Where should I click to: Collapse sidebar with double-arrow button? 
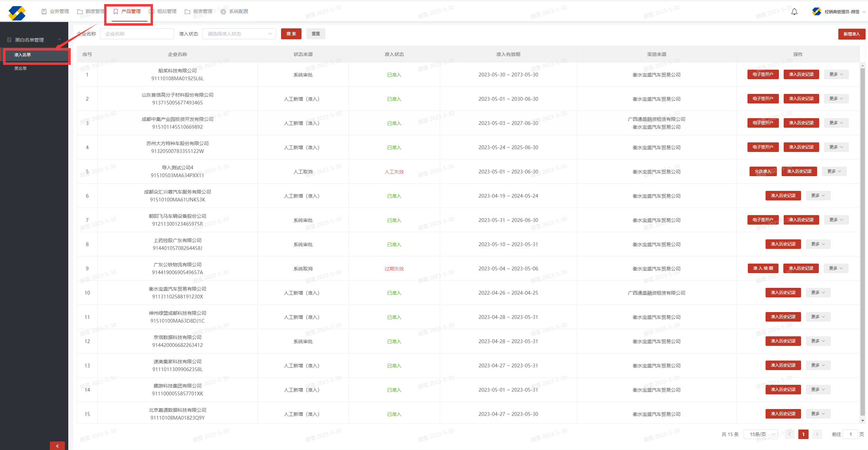coord(57,446)
